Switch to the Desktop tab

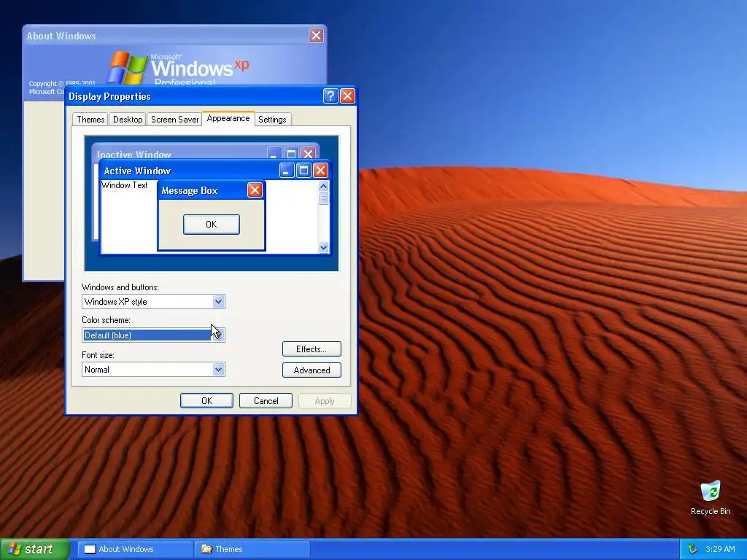128,120
